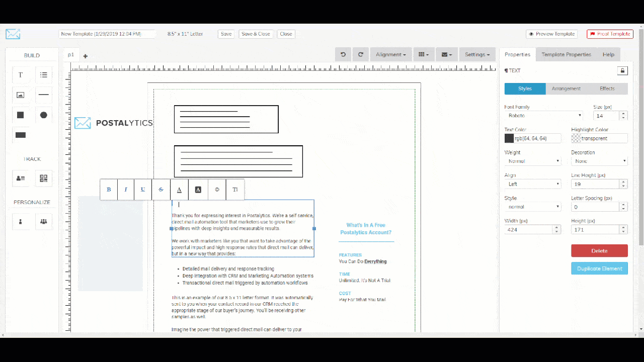Switch to the Arrangement tab
644x362 pixels.
point(566,88)
